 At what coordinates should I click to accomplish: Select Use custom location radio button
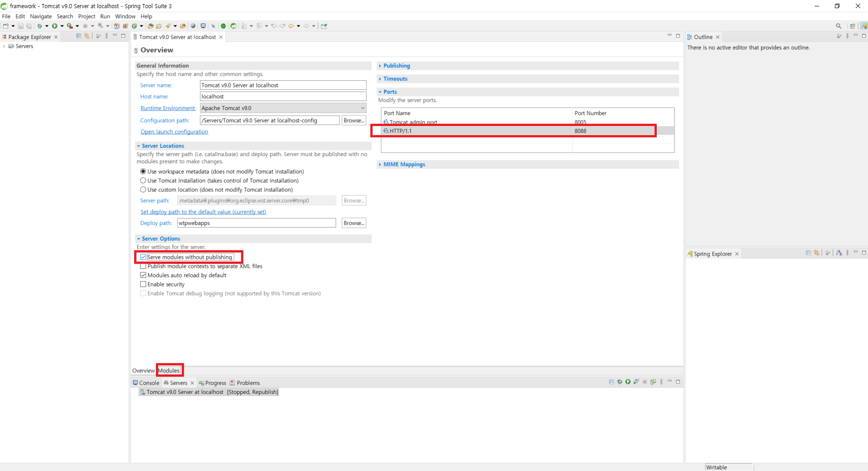[143, 189]
